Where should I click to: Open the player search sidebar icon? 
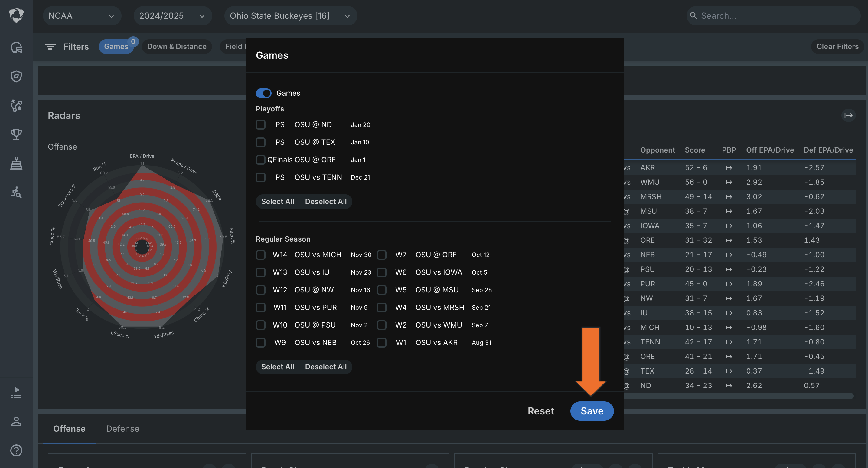pos(16,193)
